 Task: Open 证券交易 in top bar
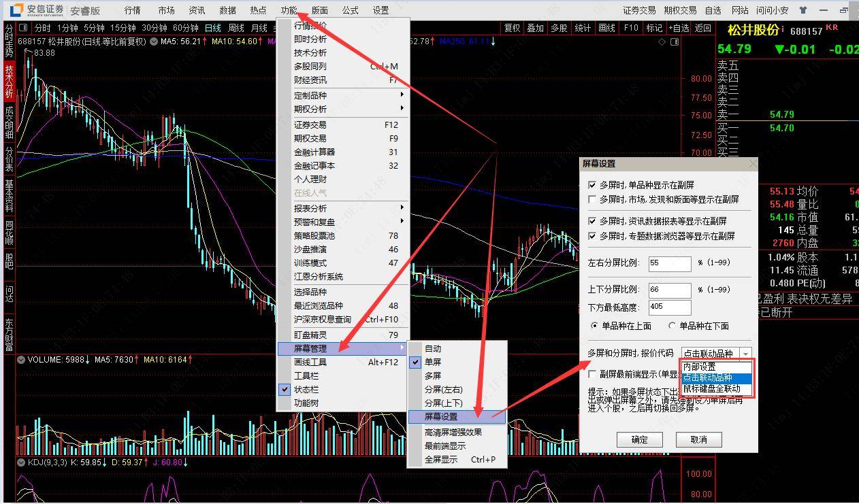click(x=639, y=10)
